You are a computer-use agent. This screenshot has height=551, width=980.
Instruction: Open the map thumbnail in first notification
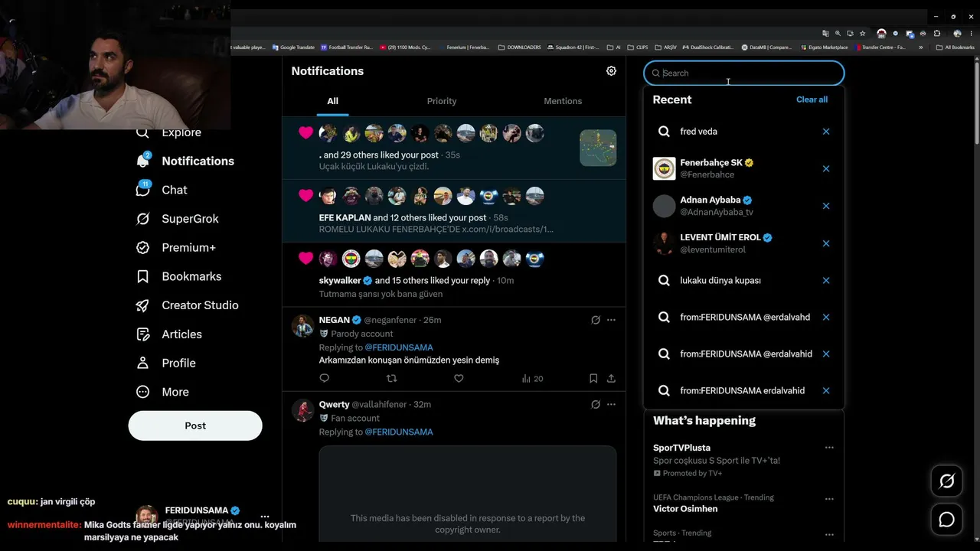(x=598, y=148)
